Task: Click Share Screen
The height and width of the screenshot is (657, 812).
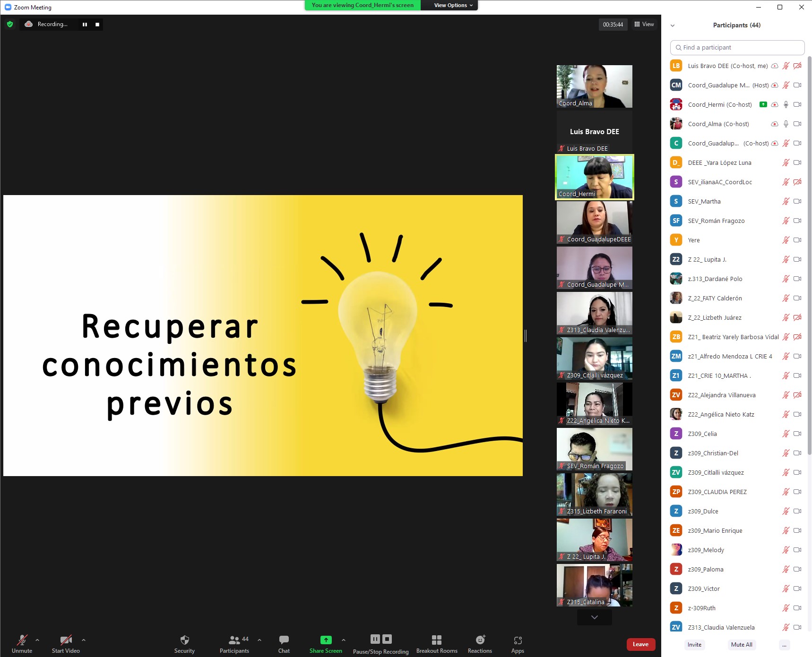Action: tap(326, 644)
